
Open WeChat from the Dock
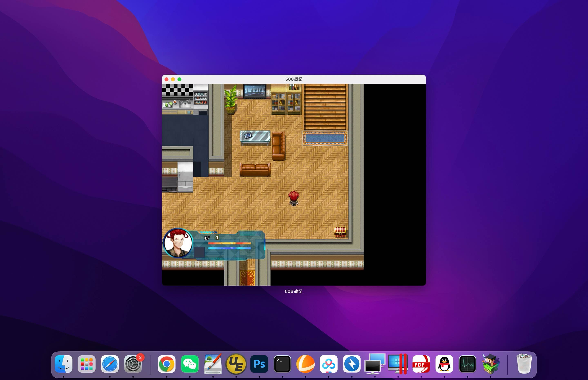tap(190, 363)
